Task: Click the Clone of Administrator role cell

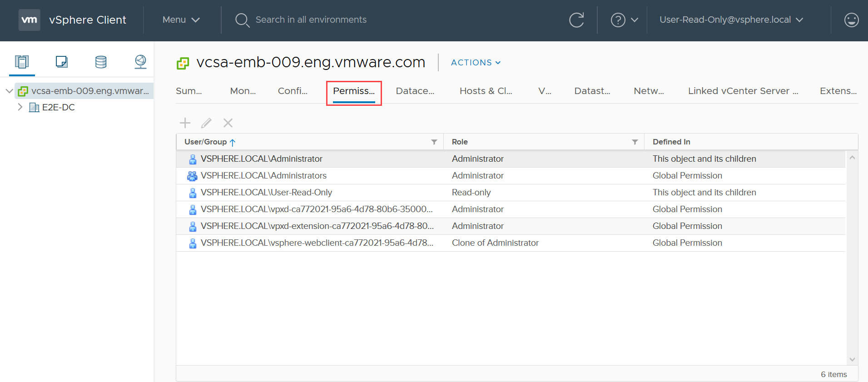Action: 495,243
